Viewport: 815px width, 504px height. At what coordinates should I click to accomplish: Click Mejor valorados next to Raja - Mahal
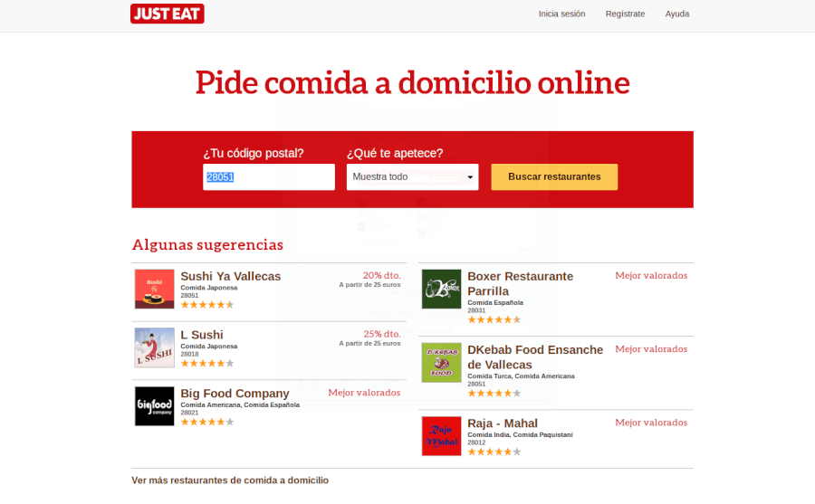[x=651, y=423]
